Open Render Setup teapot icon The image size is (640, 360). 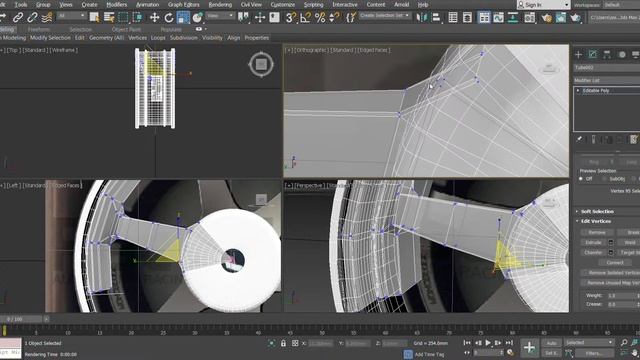click(x=546, y=17)
